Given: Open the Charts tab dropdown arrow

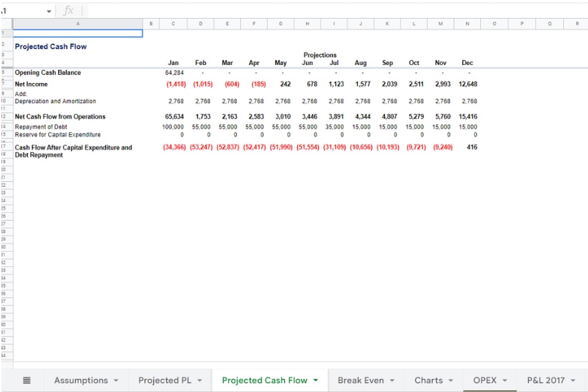Looking at the screenshot, I should pyautogui.click(x=451, y=380).
